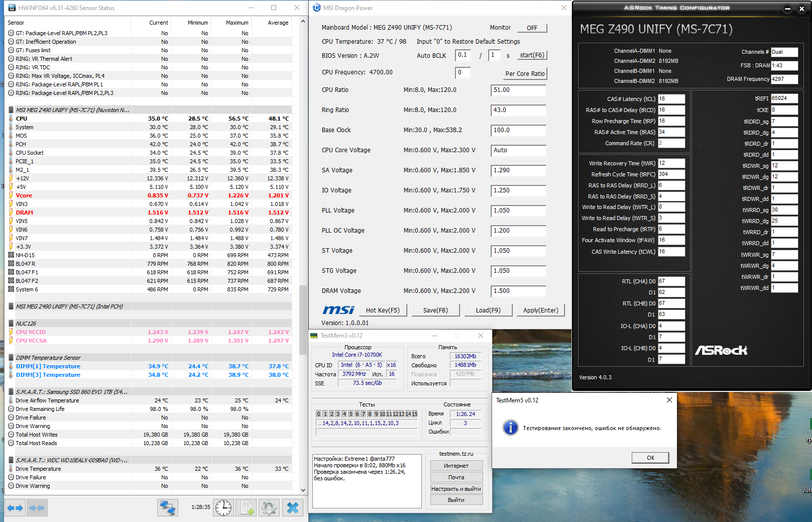Image resolution: width=812 pixels, height=522 pixels.
Task: Click the tREFI value field in ASRock
Action: pos(784,98)
